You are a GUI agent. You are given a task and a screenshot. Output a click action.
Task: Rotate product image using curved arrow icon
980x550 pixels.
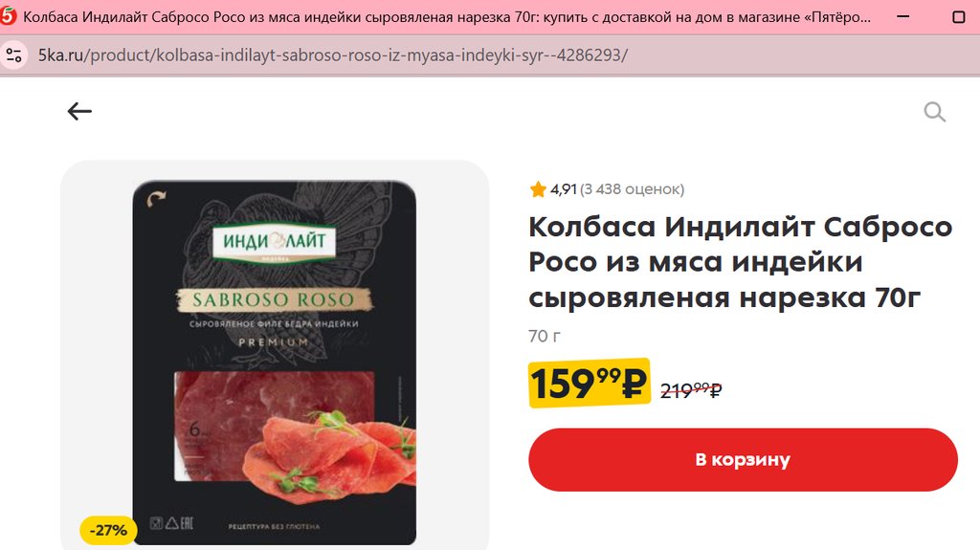tap(156, 199)
